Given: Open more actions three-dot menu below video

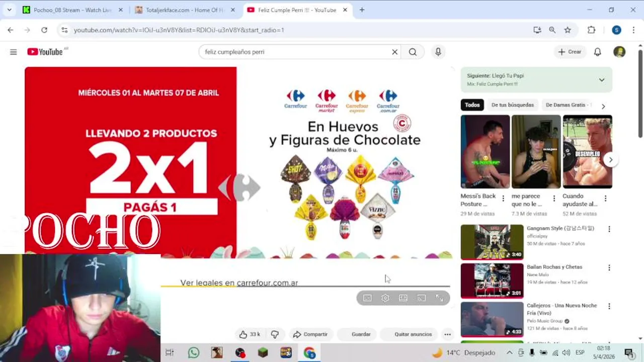Looking at the screenshot, I should [447, 334].
